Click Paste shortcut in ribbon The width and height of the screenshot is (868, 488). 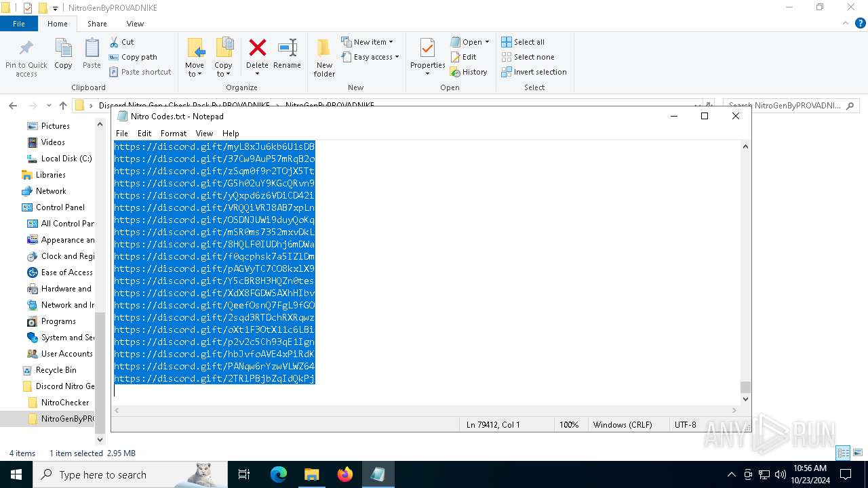point(140,72)
